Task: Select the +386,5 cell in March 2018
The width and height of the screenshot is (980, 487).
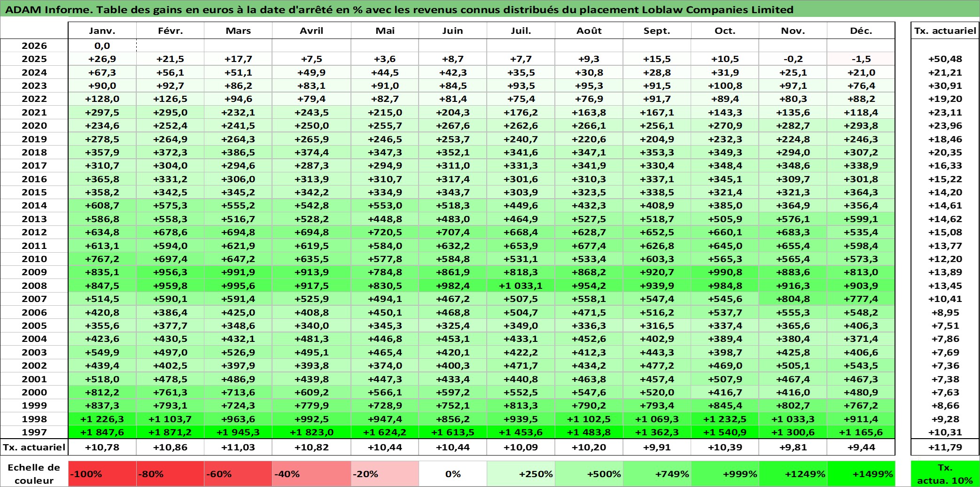Action: 238,152
